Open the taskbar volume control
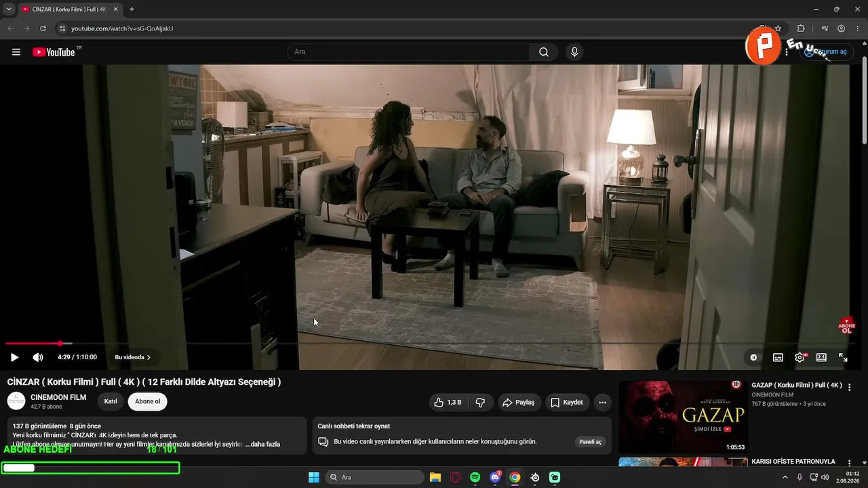 [825, 477]
